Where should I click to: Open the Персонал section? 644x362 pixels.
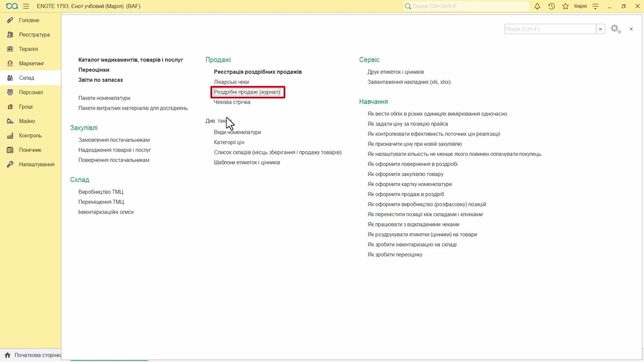tap(31, 93)
